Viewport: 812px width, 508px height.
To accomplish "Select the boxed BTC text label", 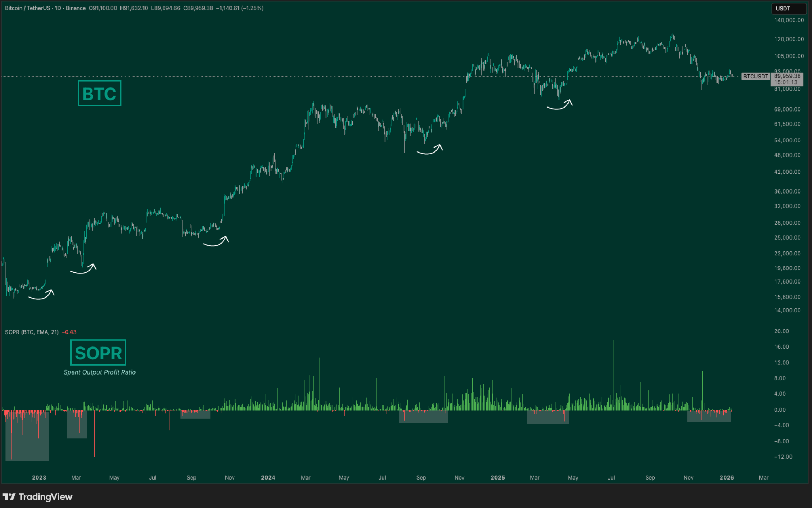I will click(100, 94).
